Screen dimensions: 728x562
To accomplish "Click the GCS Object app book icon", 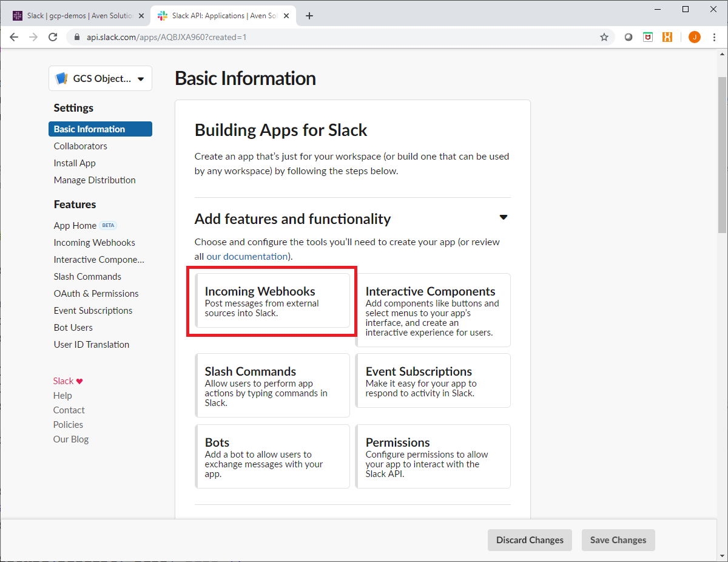I will 61,78.
